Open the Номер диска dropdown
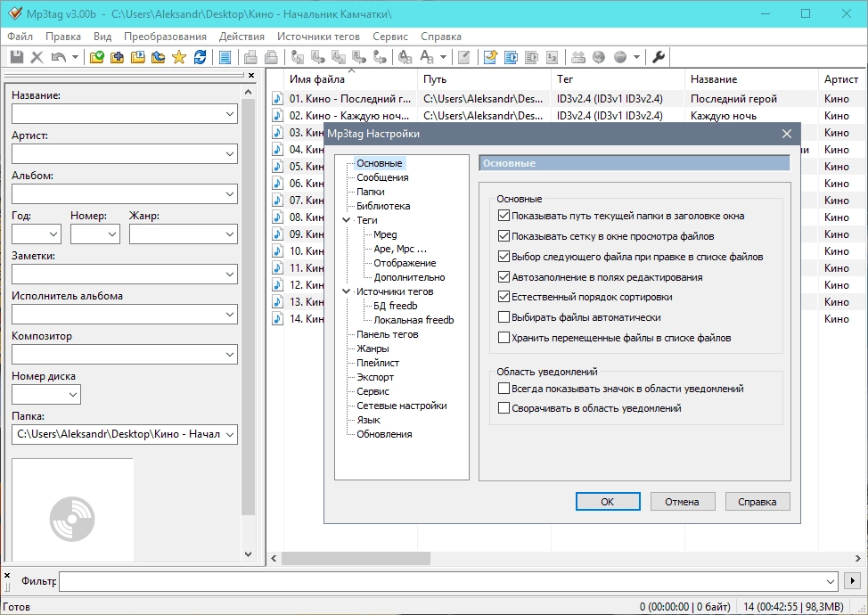Screen dimensions: 868x615 coord(73,395)
